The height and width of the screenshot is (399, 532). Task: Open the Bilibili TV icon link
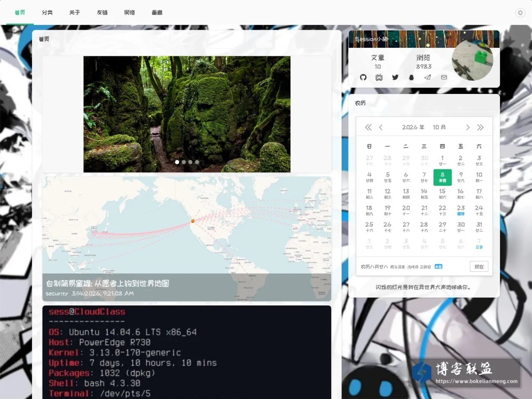pyautogui.click(x=379, y=77)
